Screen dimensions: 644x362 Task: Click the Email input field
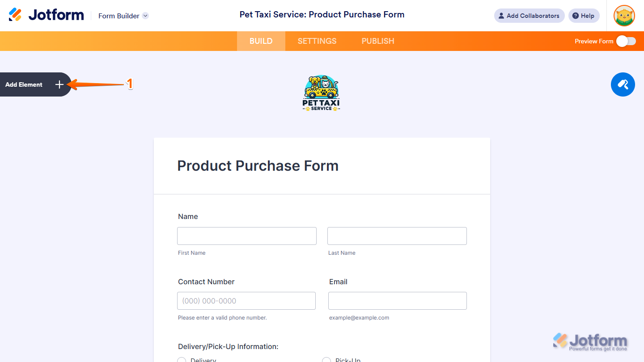point(398,301)
